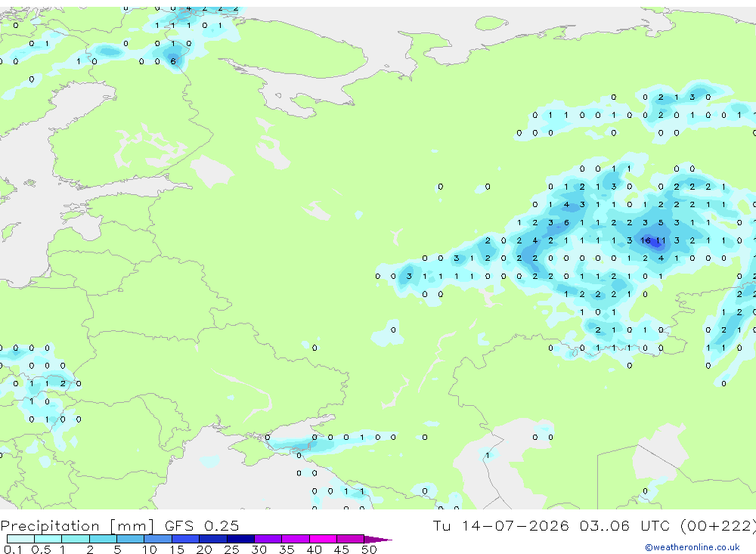Select the 2–5 mm legend color
Screen dimensions: 756x554
[103, 539]
